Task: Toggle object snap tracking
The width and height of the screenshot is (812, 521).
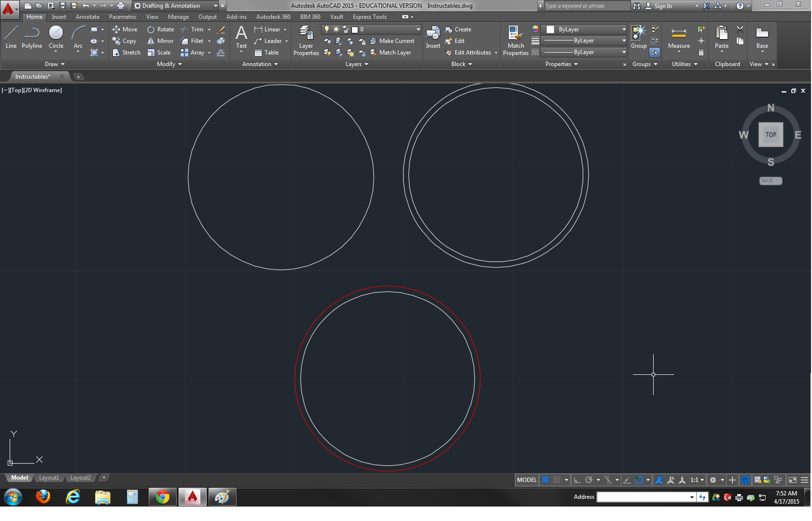Action: [627, 480]
